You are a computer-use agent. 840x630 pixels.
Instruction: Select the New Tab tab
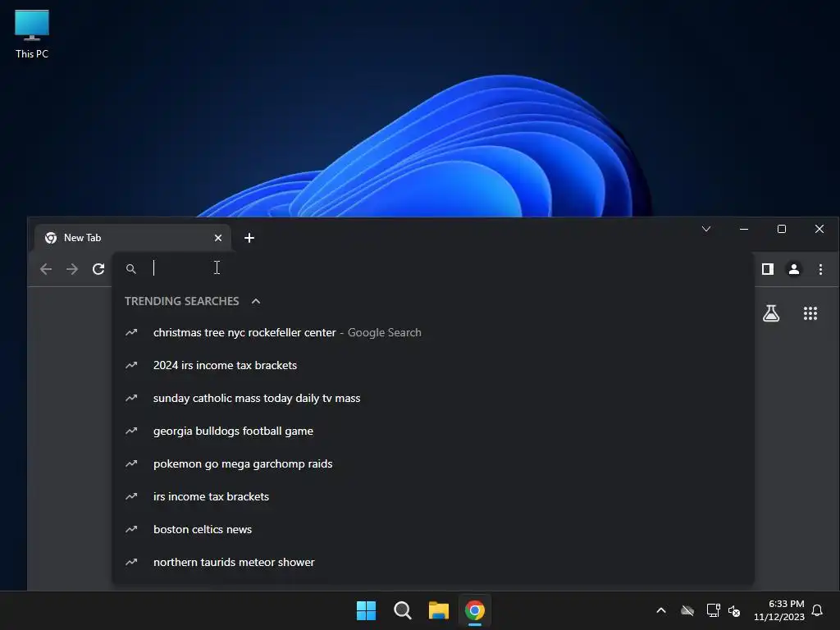(132, 238)
